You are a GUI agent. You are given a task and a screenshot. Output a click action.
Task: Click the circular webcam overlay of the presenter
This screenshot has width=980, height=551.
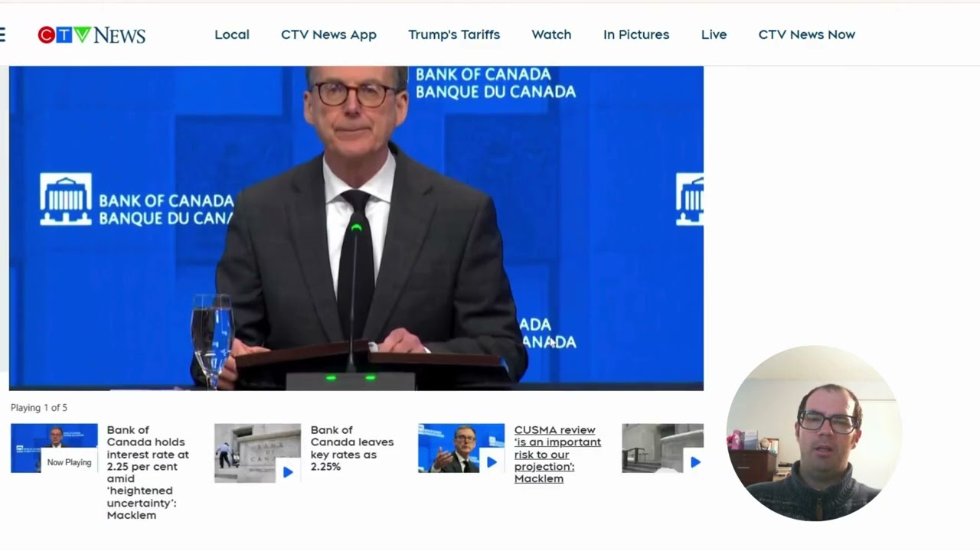pyautogui.click(x=813, y=433)
